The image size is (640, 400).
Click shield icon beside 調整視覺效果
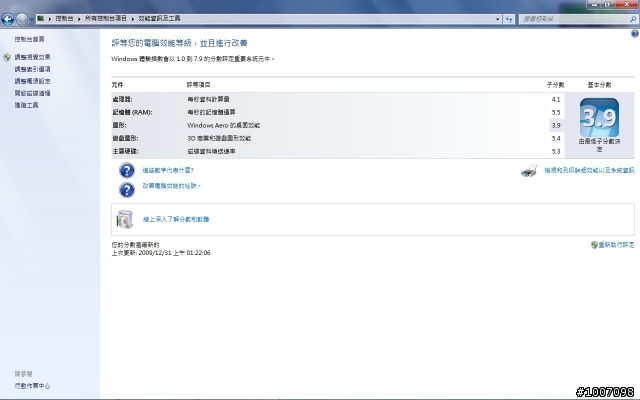(7, 58)
